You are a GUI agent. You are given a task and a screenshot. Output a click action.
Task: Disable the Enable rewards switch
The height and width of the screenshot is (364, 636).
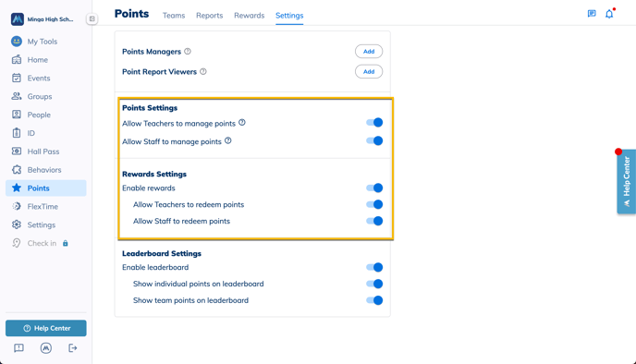374,188
